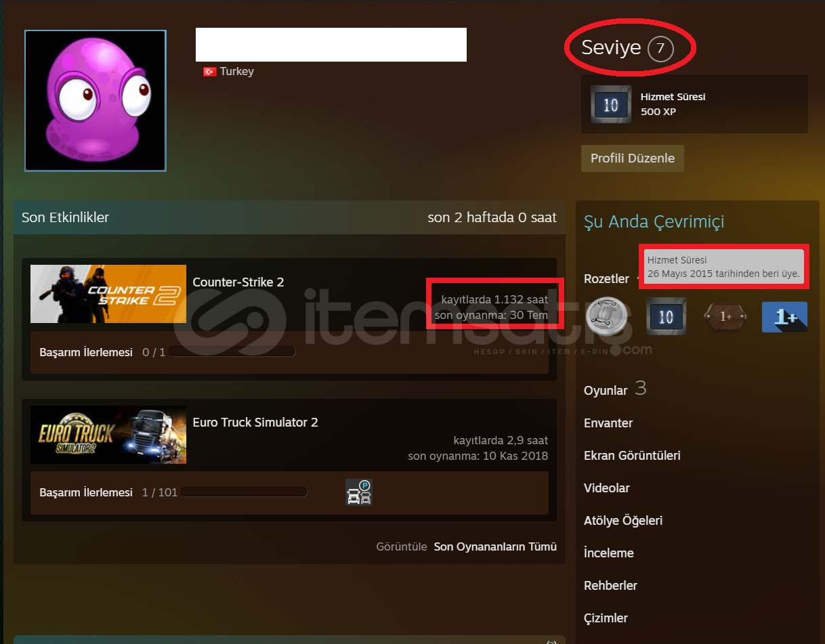Open Başarım İlerlemesi 1 / 101 for Euro Truck
The image size is (825, 644).
(x=108, y=493)
